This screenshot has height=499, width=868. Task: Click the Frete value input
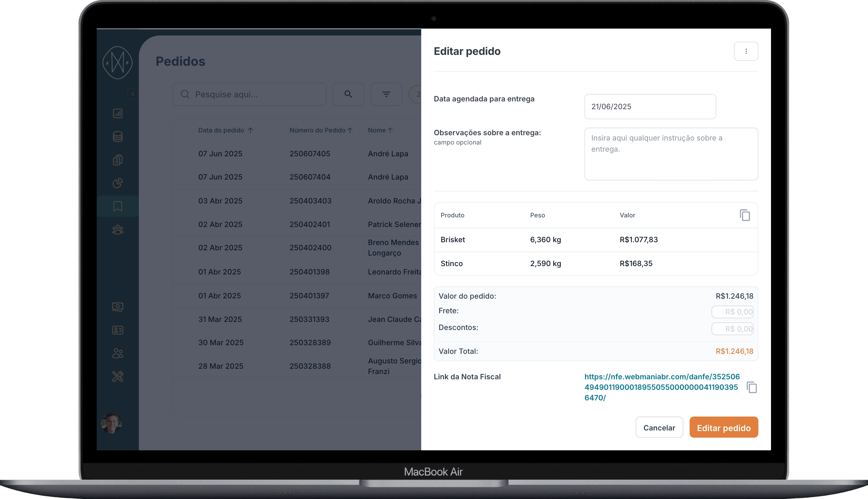coord(732,312)
